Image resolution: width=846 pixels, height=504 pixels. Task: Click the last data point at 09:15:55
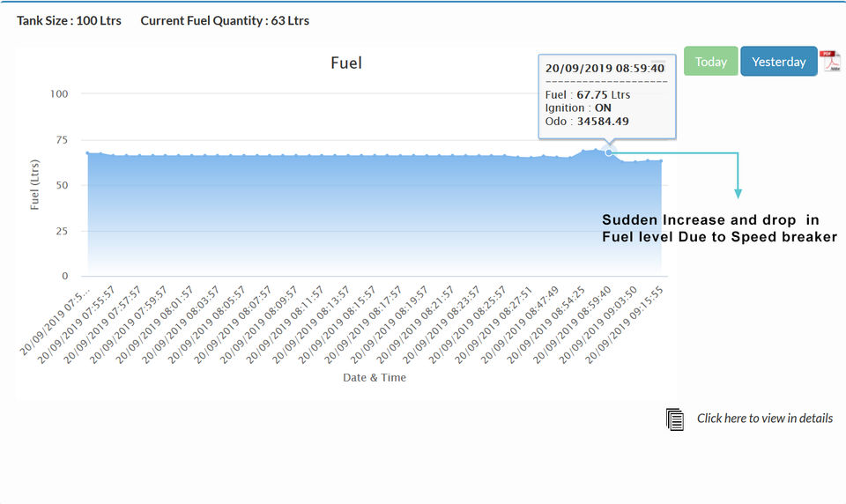point(661,160)
